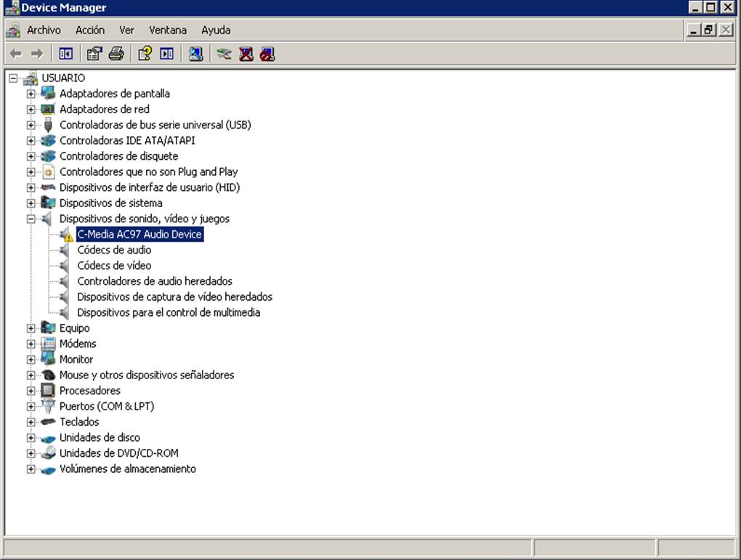Image resolution: width=741 pixels, height=560 pixels.
Task: Expand Unidades de disco
Action: 31,437
